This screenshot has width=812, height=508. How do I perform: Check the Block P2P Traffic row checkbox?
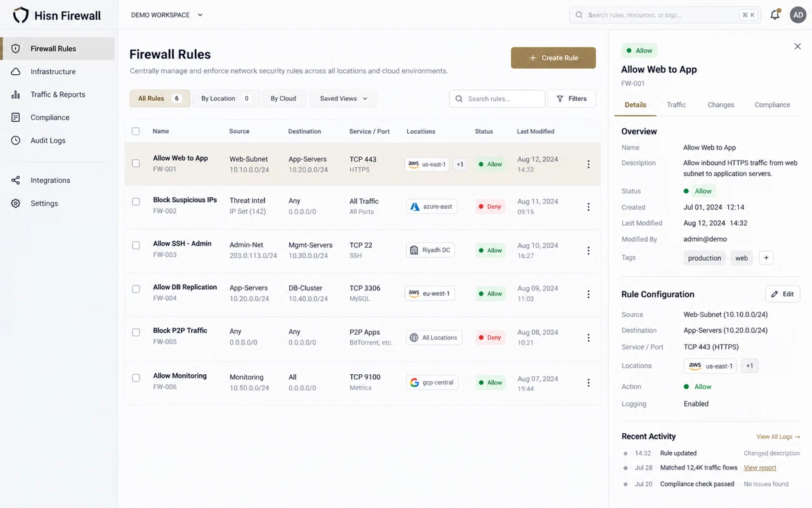[x=136, y=332]
